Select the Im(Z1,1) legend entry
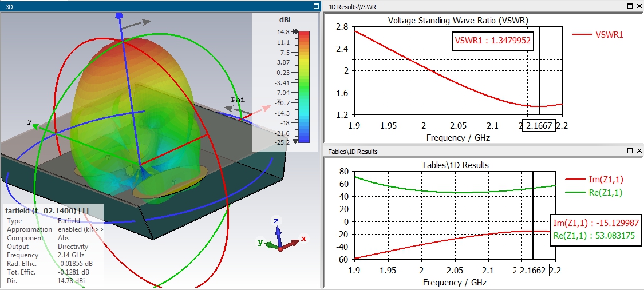This screenshot has width=644, height=290. 594,179
